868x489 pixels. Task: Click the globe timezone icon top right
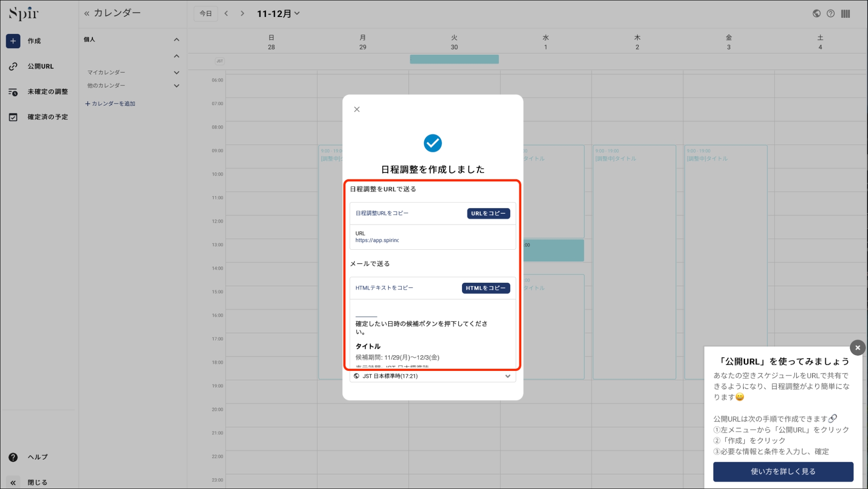coord(816,13)
